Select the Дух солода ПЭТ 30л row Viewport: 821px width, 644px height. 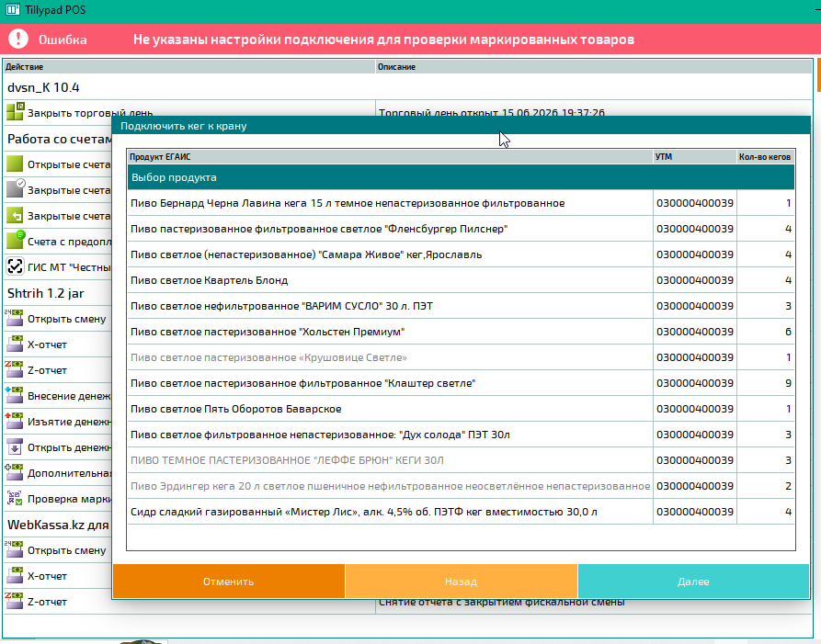click(x=461, y=435)
